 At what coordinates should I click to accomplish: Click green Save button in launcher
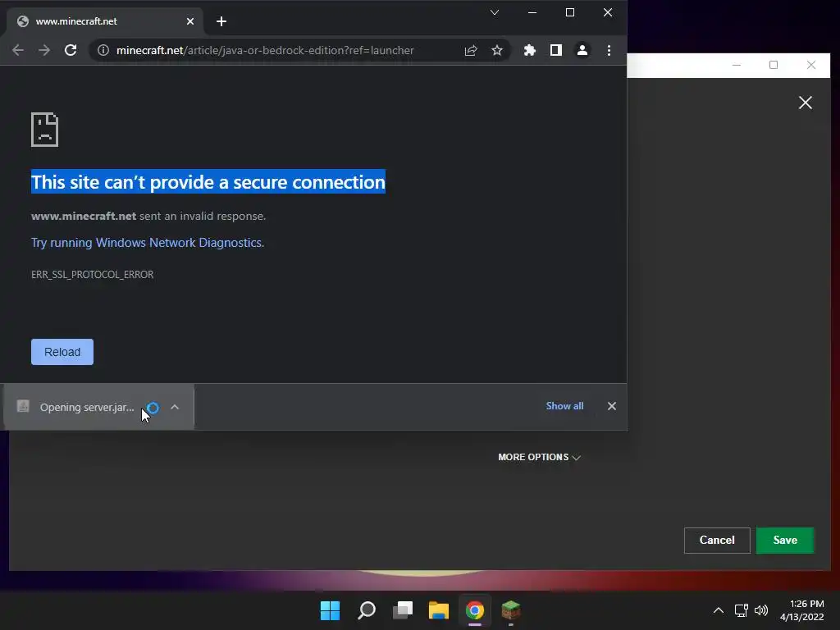pos(785,540)
